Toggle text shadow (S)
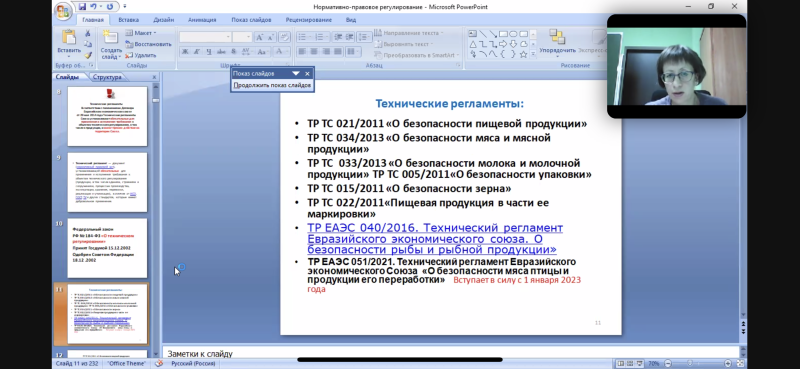This screenshot has height=369, width=800. (233, 52)
